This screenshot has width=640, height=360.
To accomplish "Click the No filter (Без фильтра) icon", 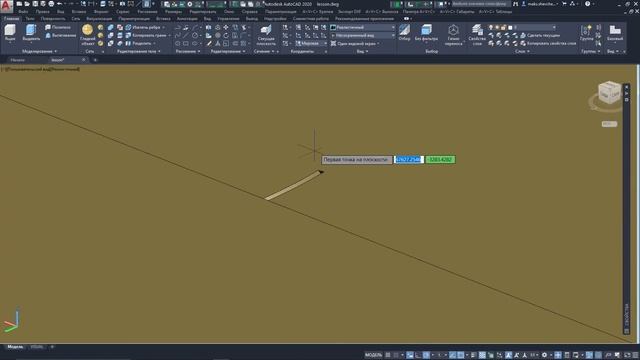I will pos(426,33).
